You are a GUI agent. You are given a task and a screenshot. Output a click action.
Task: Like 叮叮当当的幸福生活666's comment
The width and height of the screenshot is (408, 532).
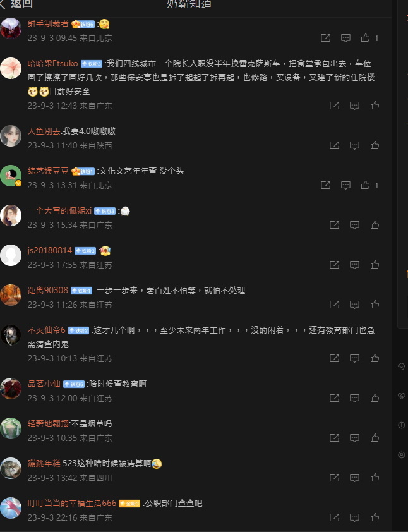click(375, 517)
